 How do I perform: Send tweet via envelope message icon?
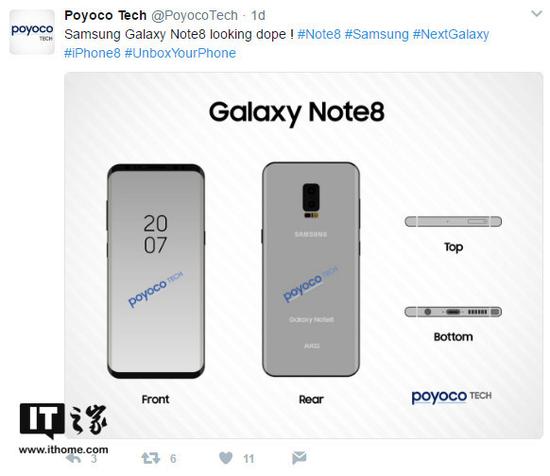299,458
